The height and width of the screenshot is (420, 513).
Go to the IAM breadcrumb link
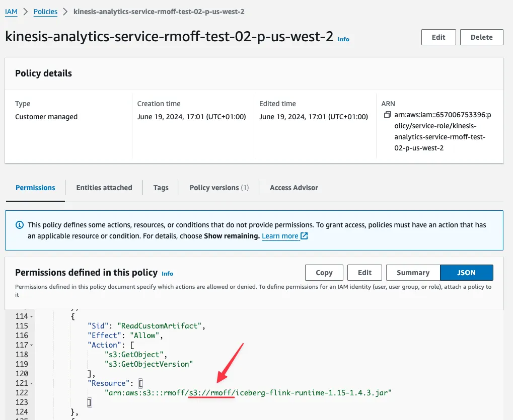pos(11,12)
